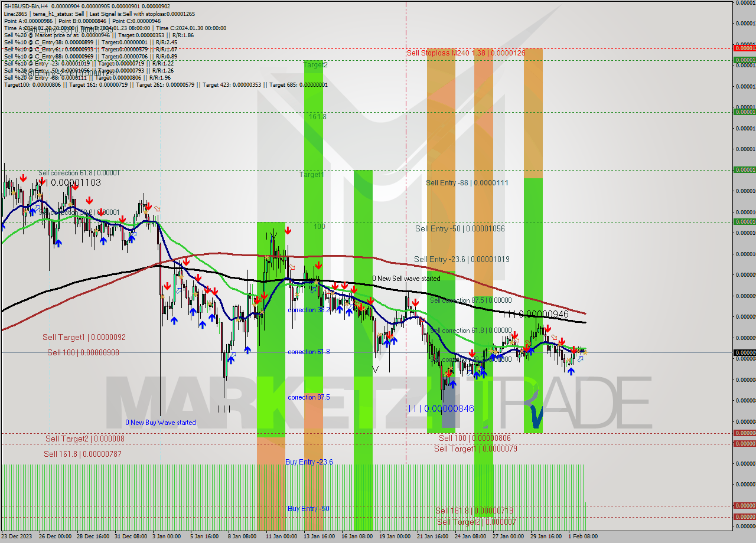Click the '0 New Buy Wave started' label
This screenshot has height=543, width=756.
(x=161, y=423)
